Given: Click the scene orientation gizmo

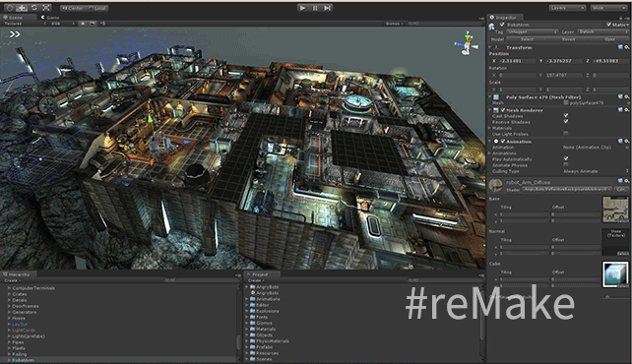Looking at the screenshot, I should [468, 43].
